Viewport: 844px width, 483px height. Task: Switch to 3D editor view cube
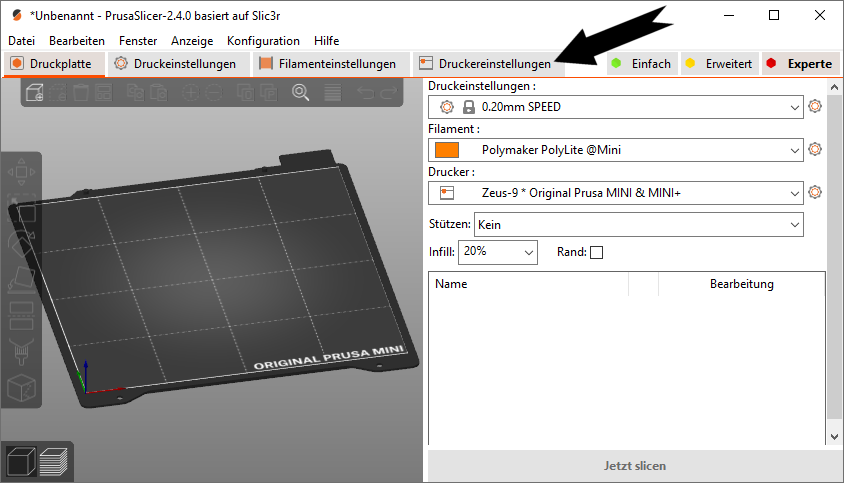pos(19,461)
